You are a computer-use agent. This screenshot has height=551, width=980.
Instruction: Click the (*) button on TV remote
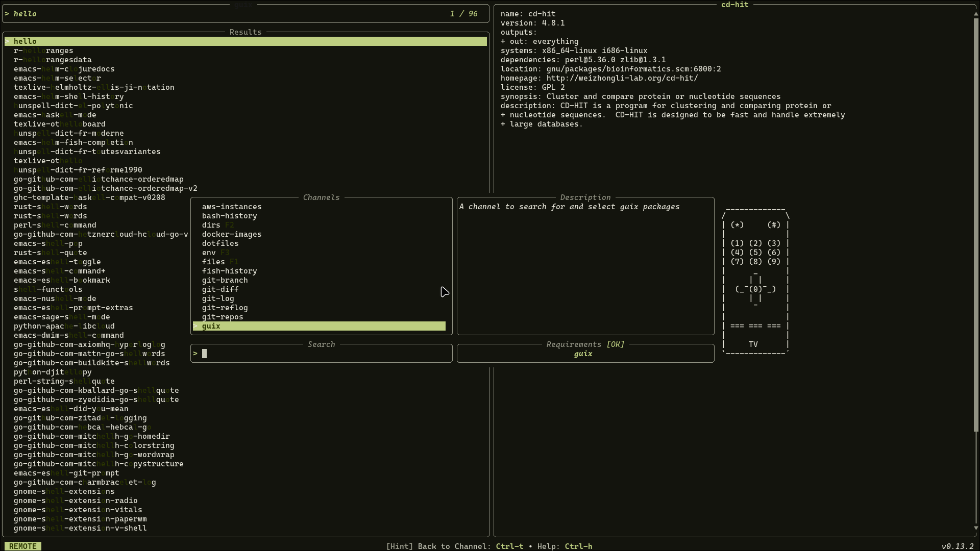coord(737,225)
